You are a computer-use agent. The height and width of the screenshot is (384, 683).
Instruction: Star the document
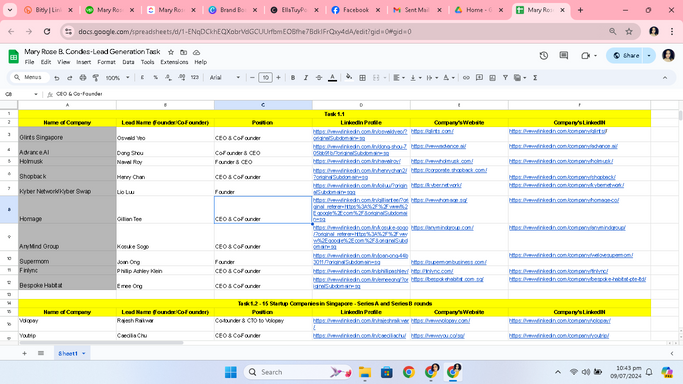click(171, 52)
